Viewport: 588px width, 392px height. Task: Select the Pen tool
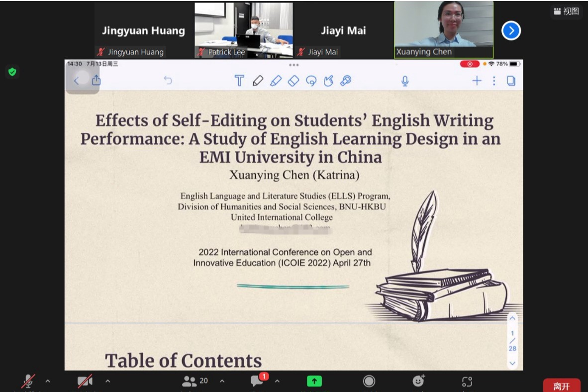tap(258, 81)
